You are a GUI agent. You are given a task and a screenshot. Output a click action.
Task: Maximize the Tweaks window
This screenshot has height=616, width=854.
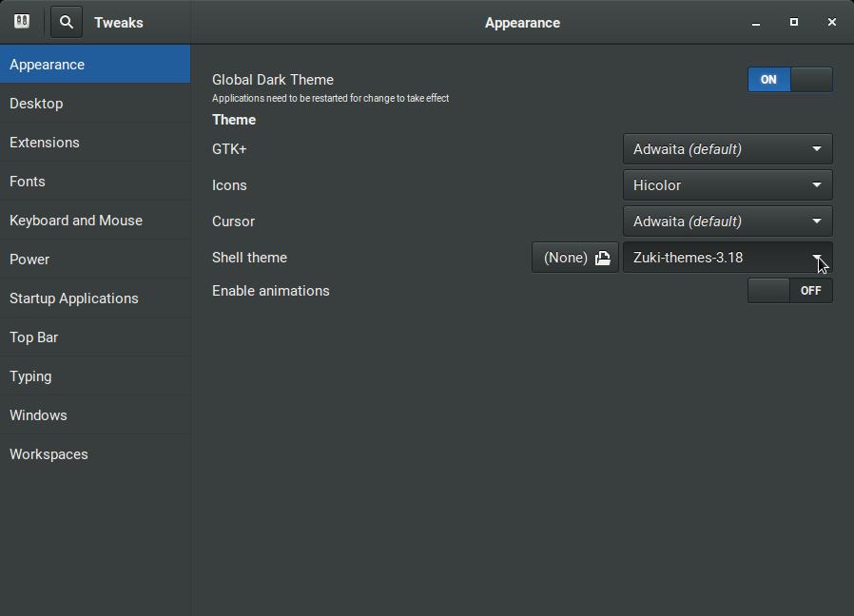pyautogui.click(x=794, y=22)
